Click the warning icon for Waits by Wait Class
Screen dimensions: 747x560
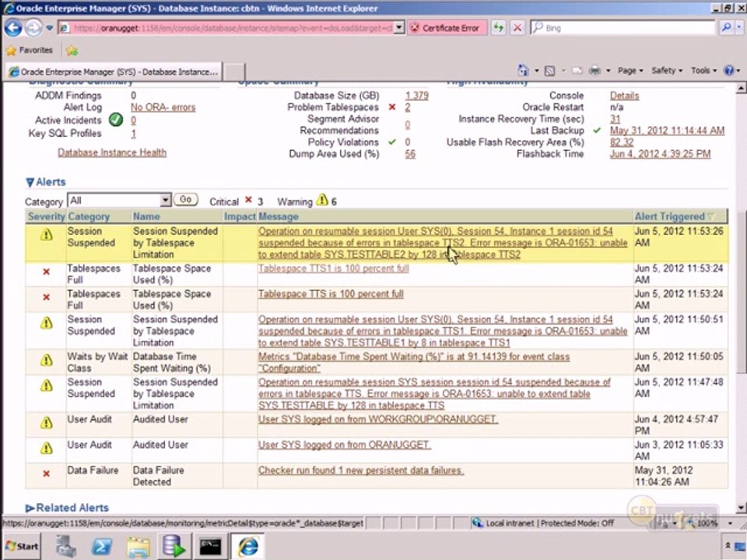(46, 360)
